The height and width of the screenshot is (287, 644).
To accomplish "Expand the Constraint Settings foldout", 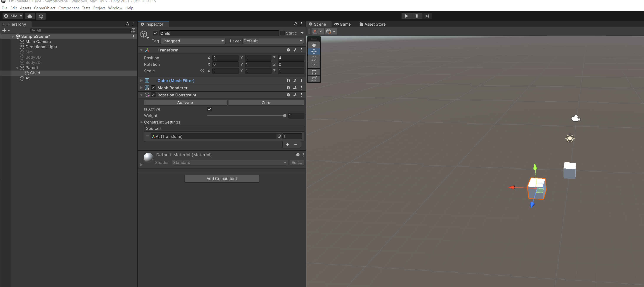I will 141,122.
